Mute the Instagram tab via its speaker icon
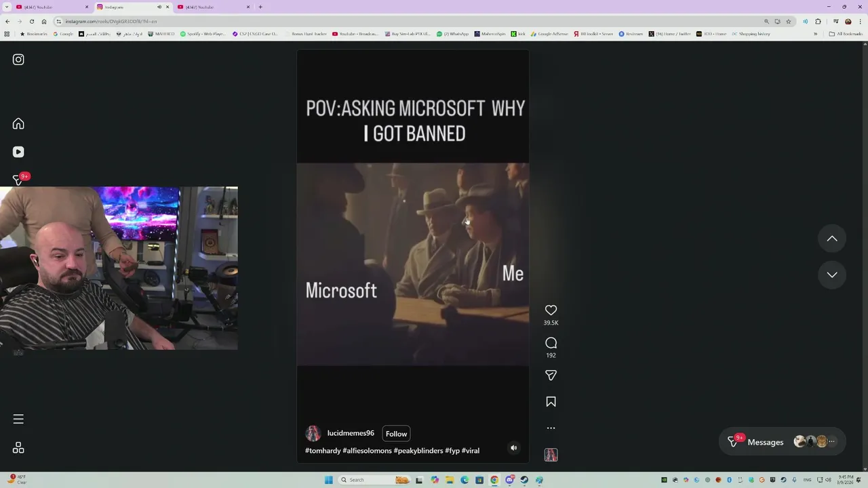868x488 pixels. click(x=159, y=7)
